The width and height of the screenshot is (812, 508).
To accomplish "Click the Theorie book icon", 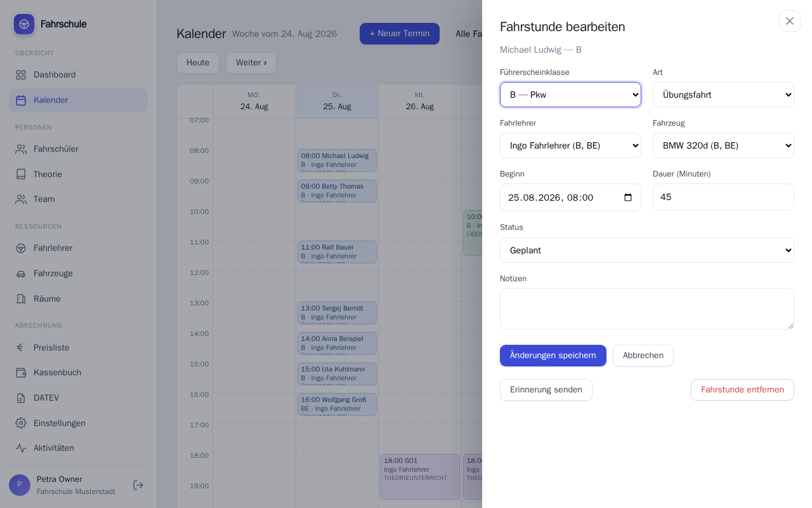I will click(x=21, y=174).
